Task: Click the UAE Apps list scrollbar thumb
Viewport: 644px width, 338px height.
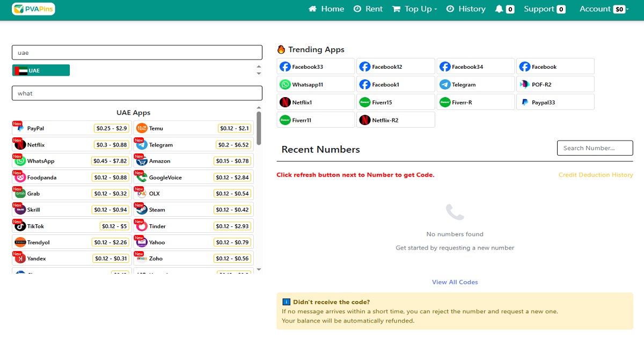Action: point(259,128)
